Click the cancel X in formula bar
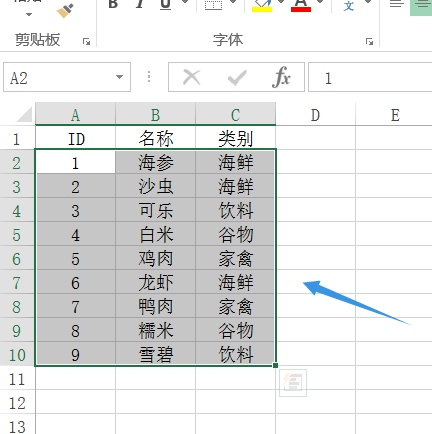The height and width of the screenshot is (434, 432). point(192,78)
